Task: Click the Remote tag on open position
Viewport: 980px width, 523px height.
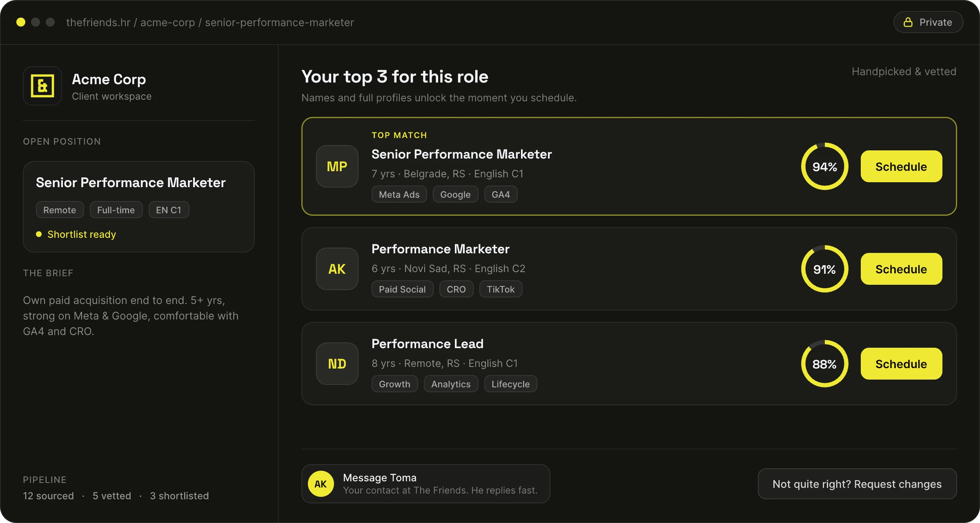Action: (x=60, y=210)
